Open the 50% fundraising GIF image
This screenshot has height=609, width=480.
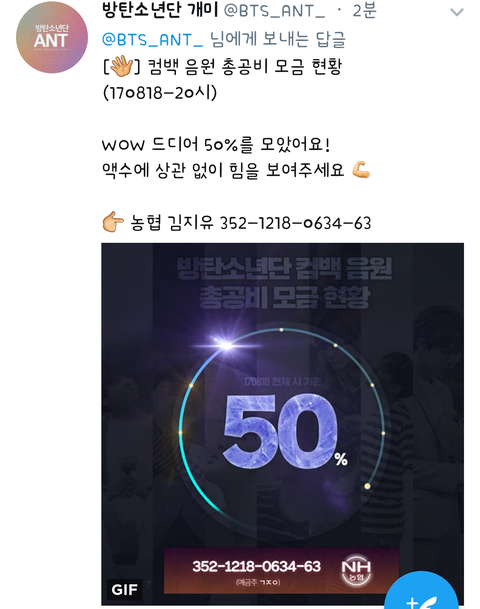pos(282,424)
